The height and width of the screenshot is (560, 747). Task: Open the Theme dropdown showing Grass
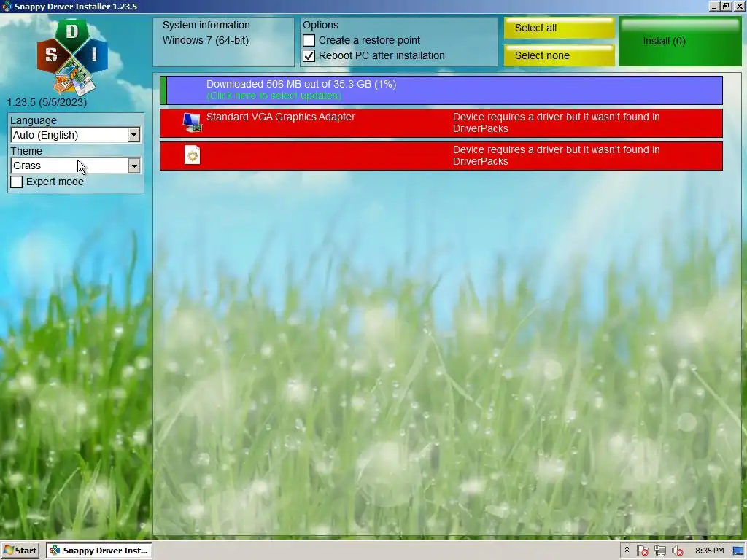pos(75,166)
